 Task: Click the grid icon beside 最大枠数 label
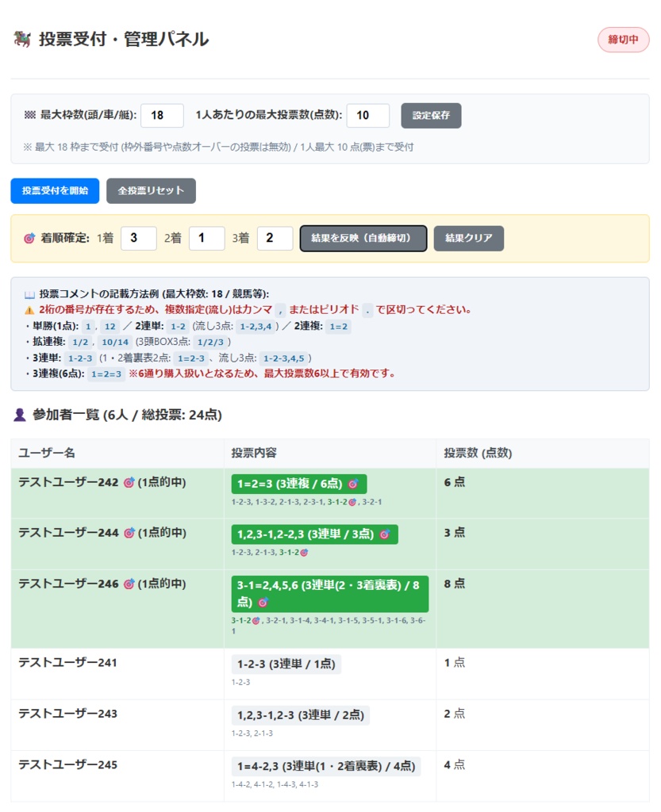pyautogui.click(x=29, y=115)
